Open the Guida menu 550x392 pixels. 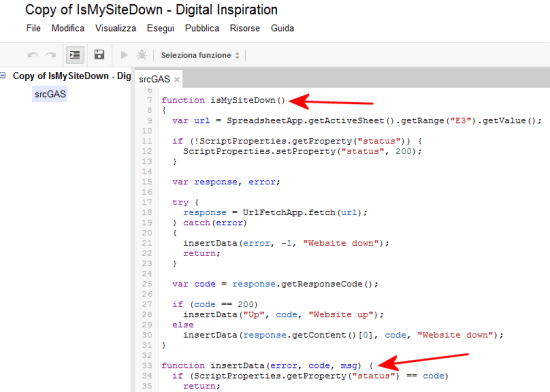(x=282, y=28)
